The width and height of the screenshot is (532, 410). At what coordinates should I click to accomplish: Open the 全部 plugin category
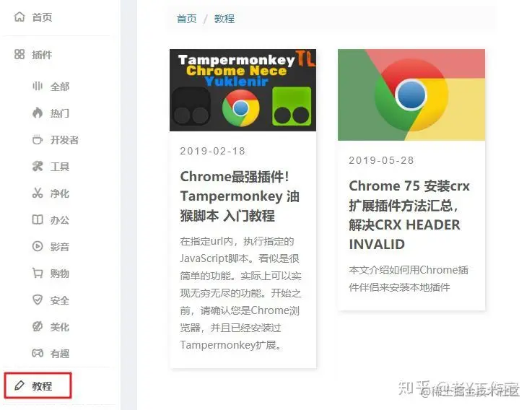[x=60, y=87]
